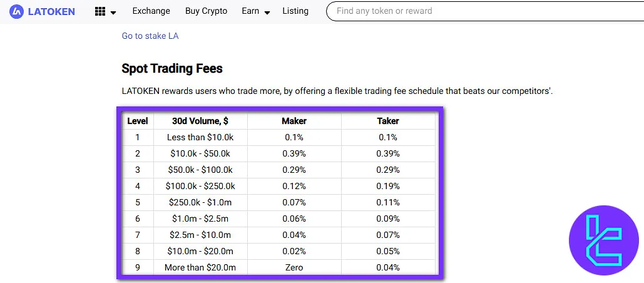
Task: Click the LATOKEN logo icon
Action: click(18, 11)
